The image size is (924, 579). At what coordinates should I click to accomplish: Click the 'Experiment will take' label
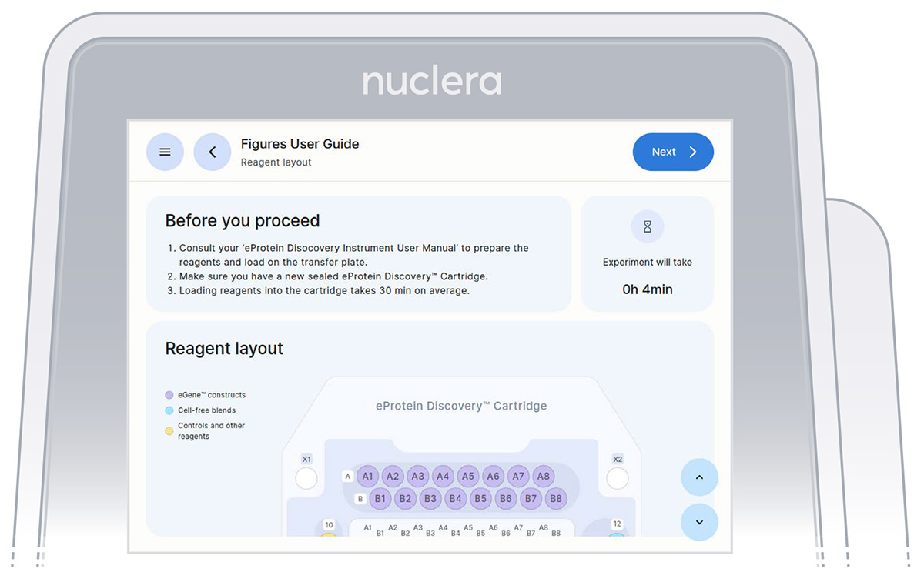[x=648, y=263]
